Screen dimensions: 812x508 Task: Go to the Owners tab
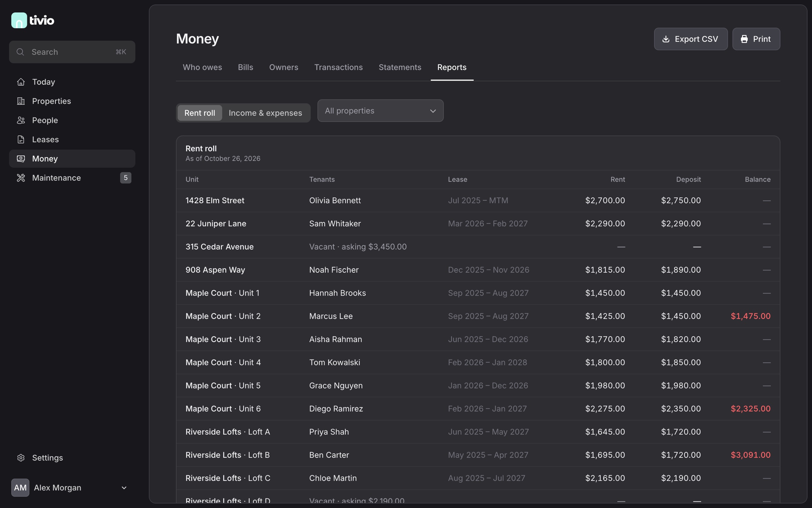(x=284, y=67)
